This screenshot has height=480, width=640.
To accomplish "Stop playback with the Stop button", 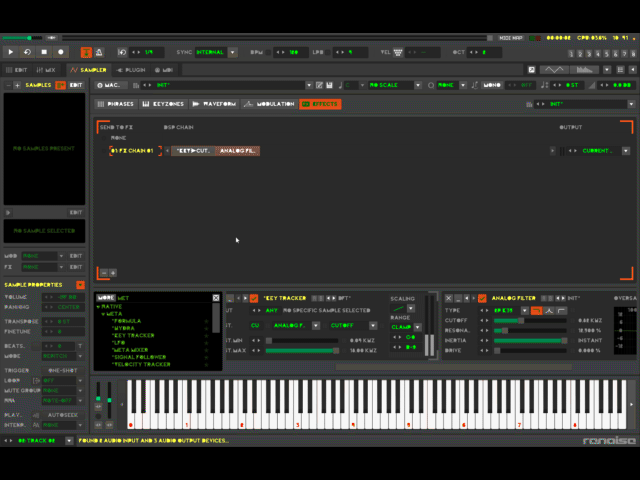I will [x=44, y=52].
